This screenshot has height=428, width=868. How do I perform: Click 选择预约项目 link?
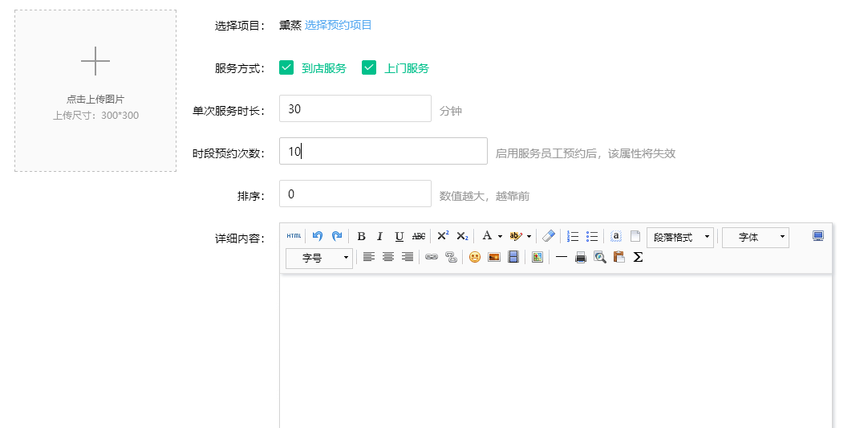tap(339, 25)
